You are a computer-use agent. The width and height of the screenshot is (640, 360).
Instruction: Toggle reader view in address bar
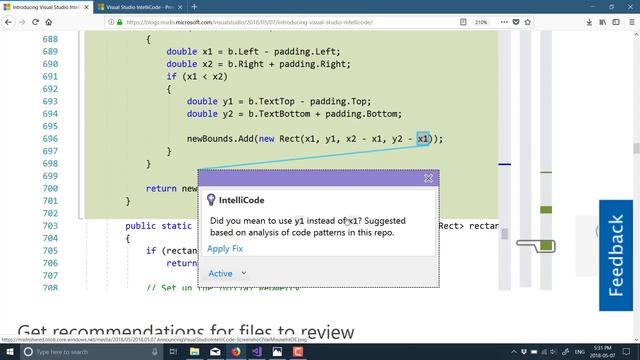pos(463,22)
